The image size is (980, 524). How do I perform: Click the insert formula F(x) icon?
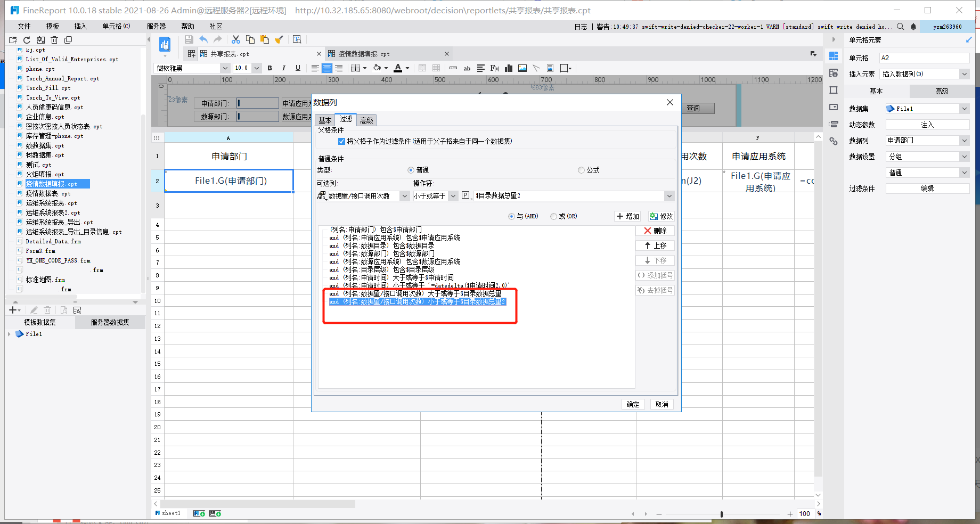pyautogui.click(x=495, y=68)
